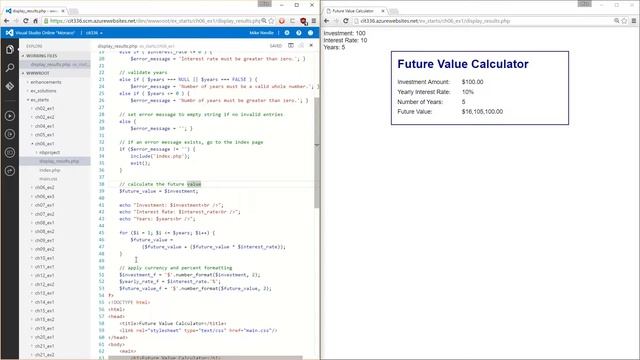Click red circular extension icon in left browser
This screenshot has width=640, height=360.
pyautogui.click(x=282, y=21)
